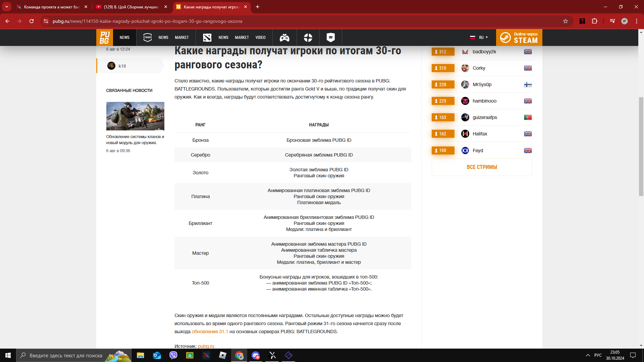Open tab search dropdown arrow
Image resolution: width=644 pixels, height=362 pixels.
click(x=7, y=7)
